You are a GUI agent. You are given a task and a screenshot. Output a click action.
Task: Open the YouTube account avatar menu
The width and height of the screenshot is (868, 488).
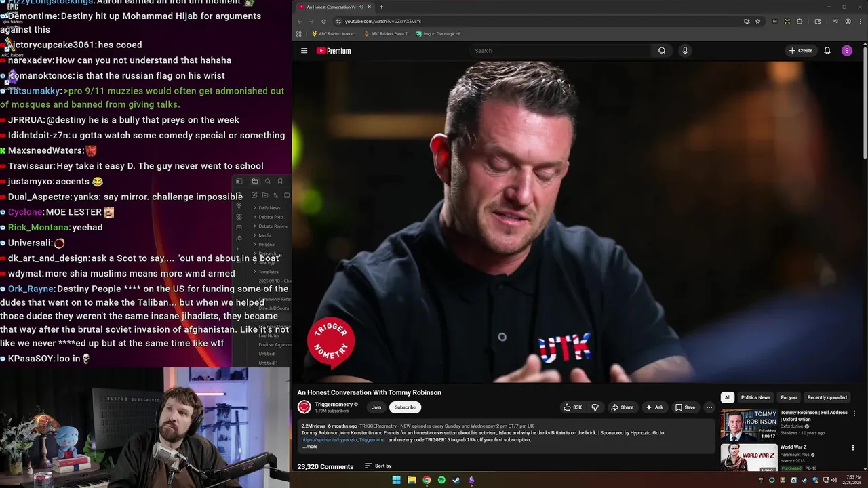[847, 51]
